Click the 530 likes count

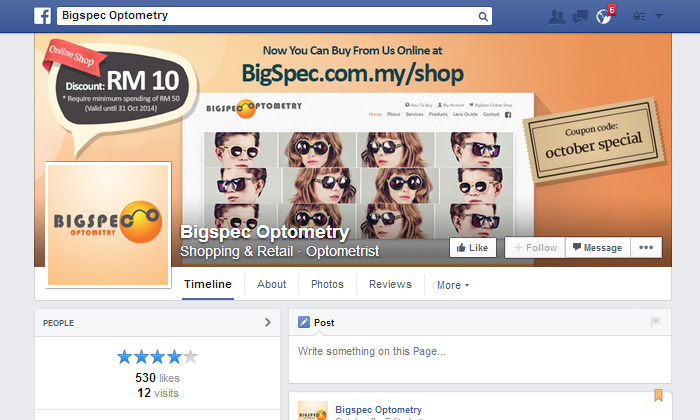click(x=157, y=378)
